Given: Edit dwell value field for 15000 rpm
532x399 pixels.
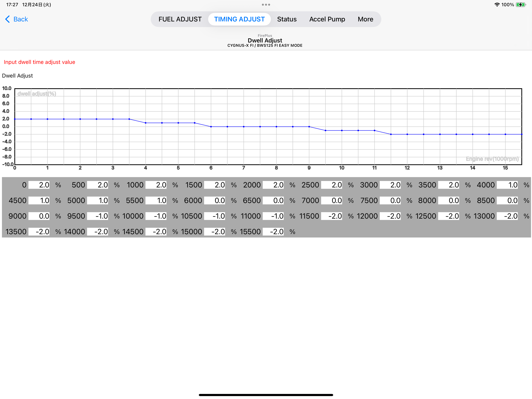Looking at the screenshot, I should pyautogui.click(x=215, y=232).
